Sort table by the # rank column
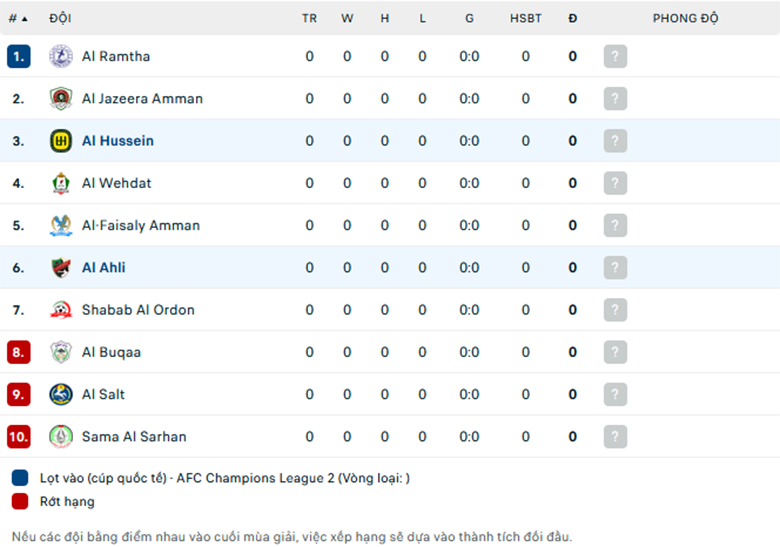This screenshot has width=780, height=547. tap(18, 18)
